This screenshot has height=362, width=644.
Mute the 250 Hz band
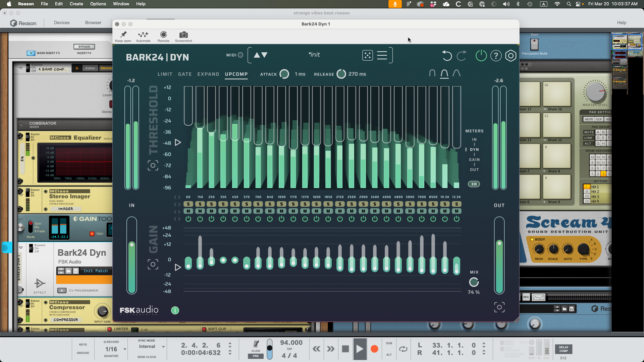pos(211,211)
